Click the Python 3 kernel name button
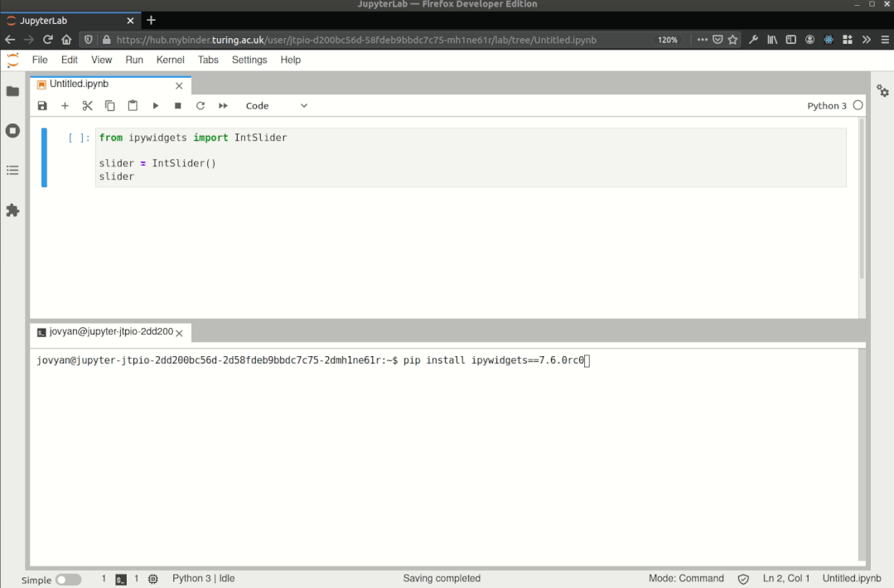Image resolution: width=894 pixels, height=588 pixels. 826,106
